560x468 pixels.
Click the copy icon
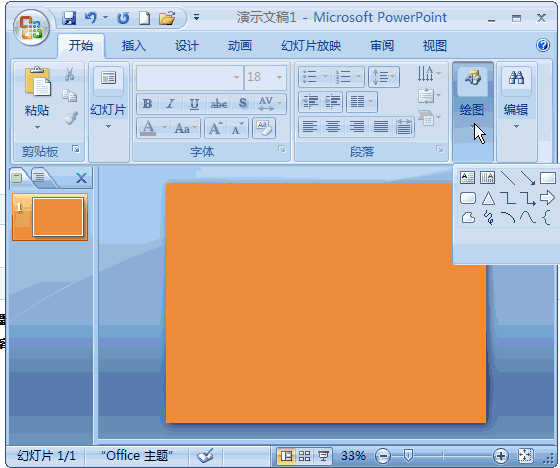click(x=69, y=96)
